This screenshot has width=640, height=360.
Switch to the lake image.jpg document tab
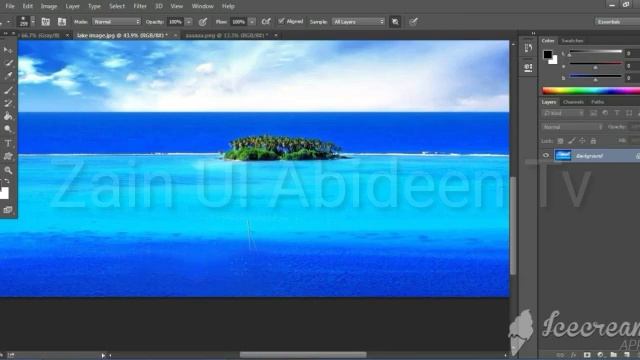[x=122, y=36]
